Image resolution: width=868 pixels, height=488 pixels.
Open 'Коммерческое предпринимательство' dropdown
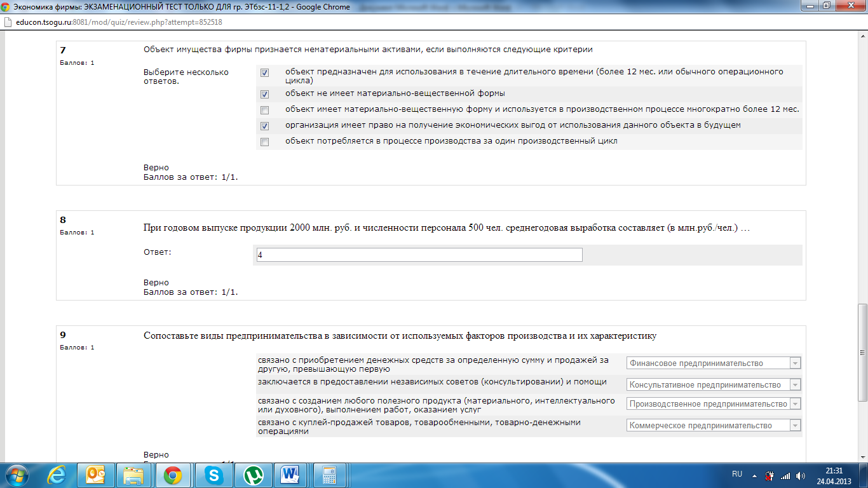coord(714,425)
